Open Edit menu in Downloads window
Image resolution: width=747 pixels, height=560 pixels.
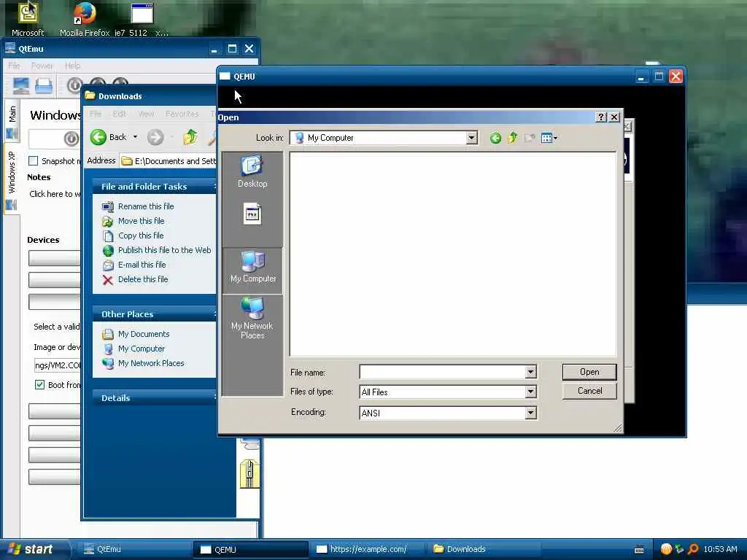pos(119,114)
